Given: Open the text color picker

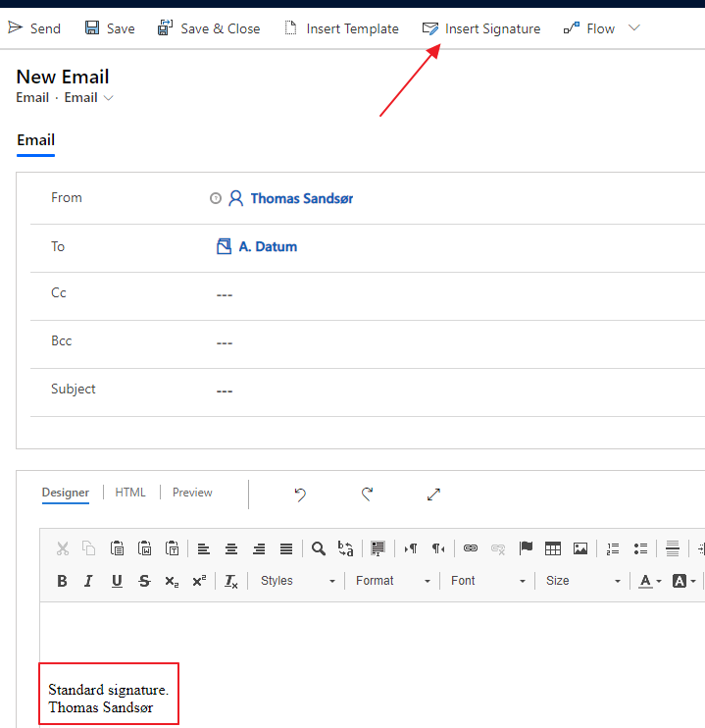Looking at the screenshot, I should (648, 581).
